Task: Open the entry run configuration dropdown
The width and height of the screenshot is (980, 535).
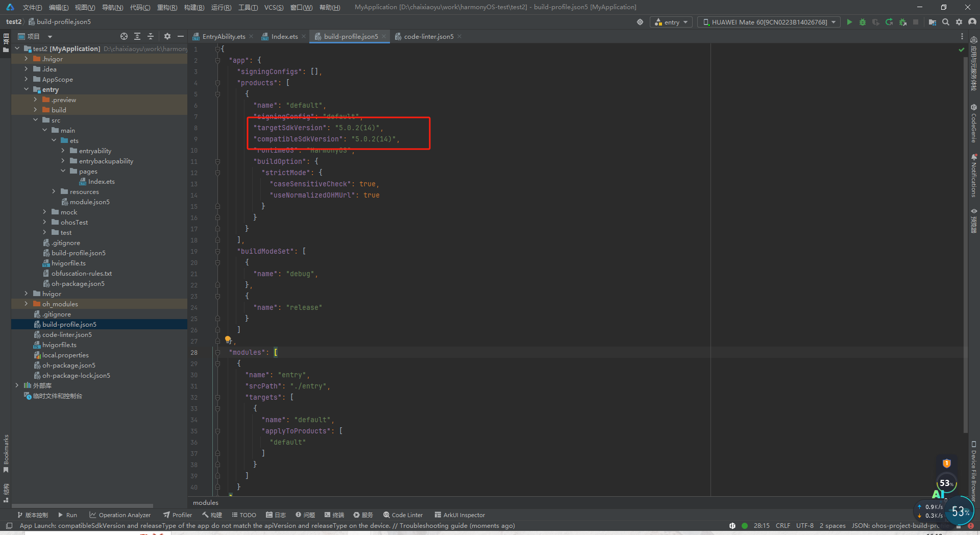Action: (670, 22)
